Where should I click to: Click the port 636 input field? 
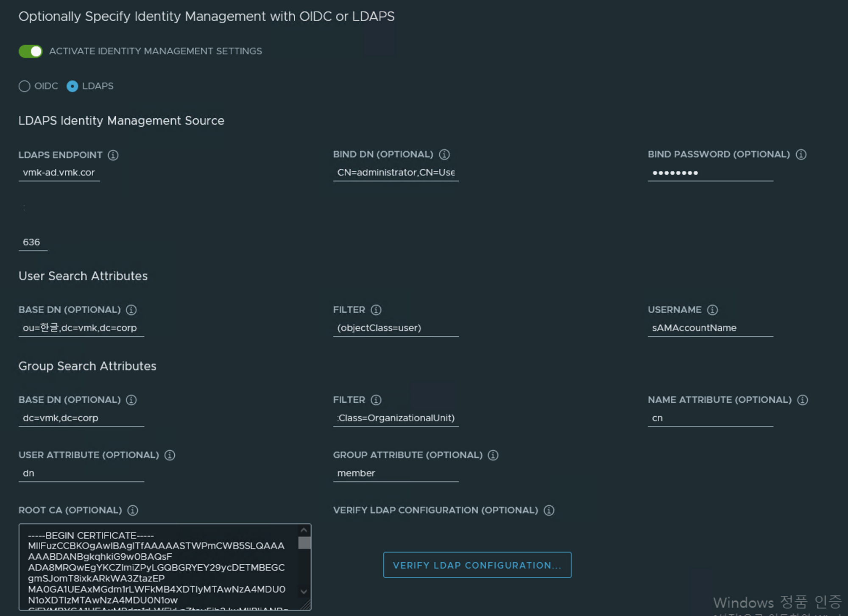(x=33, y=242)
